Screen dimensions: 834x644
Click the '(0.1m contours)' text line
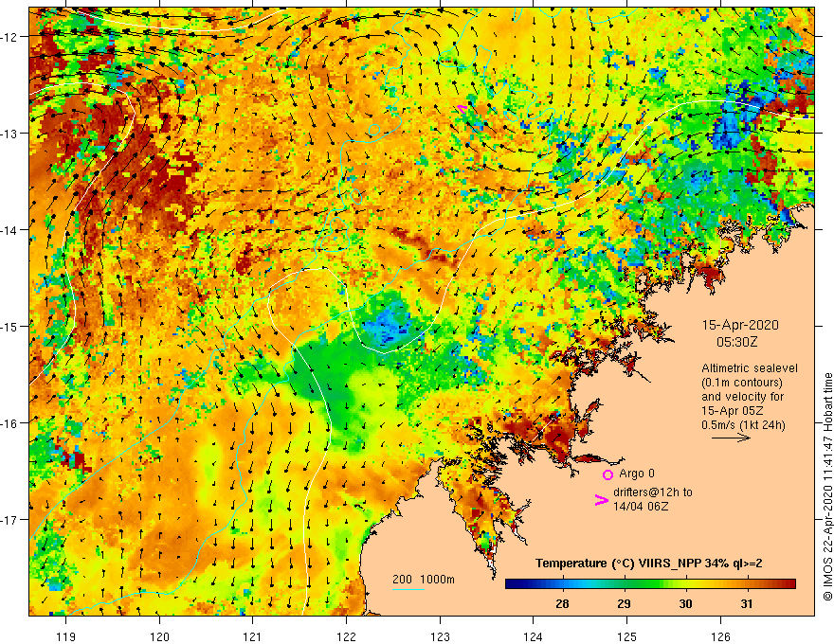pyautogui.click(x=741, y=383)
